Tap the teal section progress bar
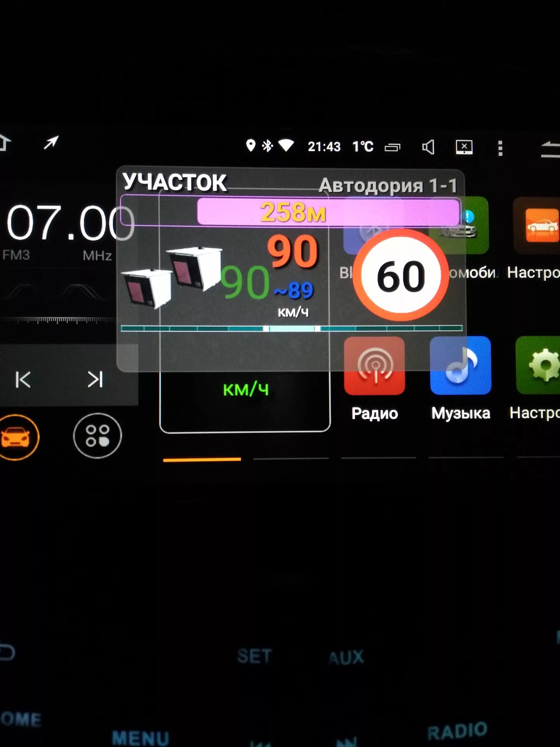Viewport: 560px width, 747px height. (x=292, y=328)
